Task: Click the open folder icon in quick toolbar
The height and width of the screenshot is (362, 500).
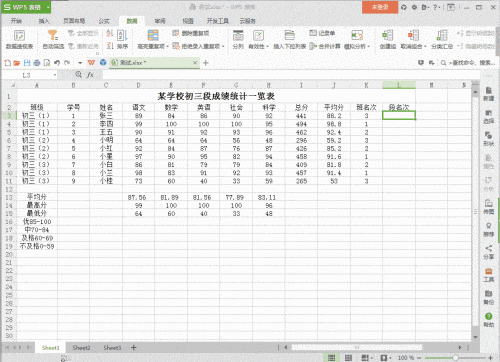Action: pos(17,63)
